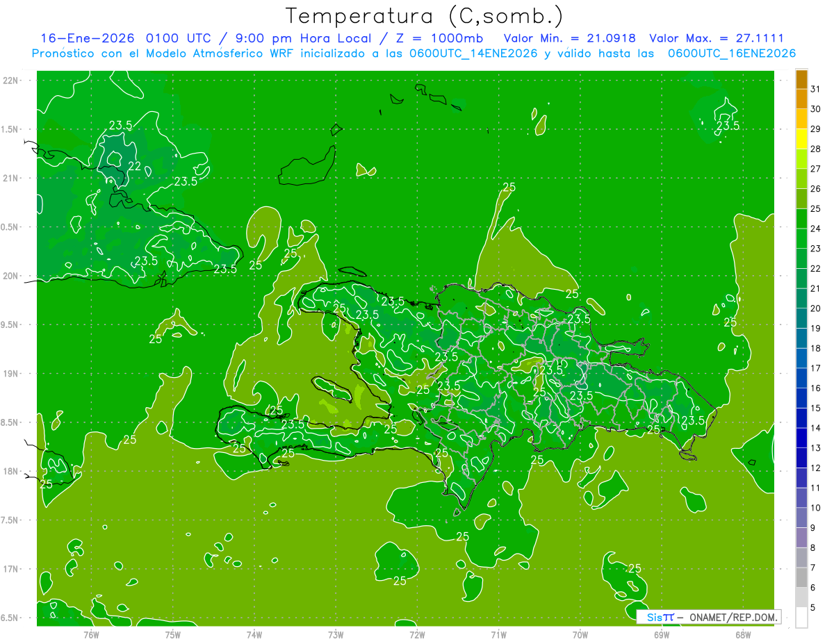Click the '22' contour label over eastern Cuba
834x644 pixels.
point(135,166)
